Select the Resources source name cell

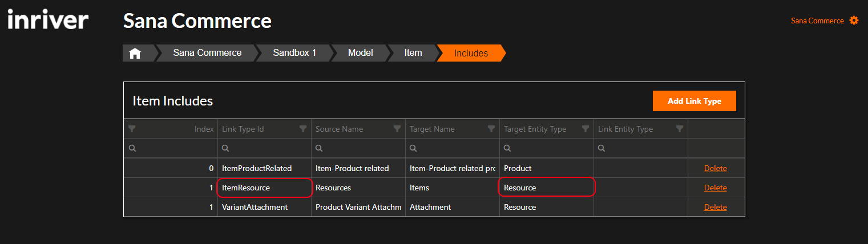(358, 188)
